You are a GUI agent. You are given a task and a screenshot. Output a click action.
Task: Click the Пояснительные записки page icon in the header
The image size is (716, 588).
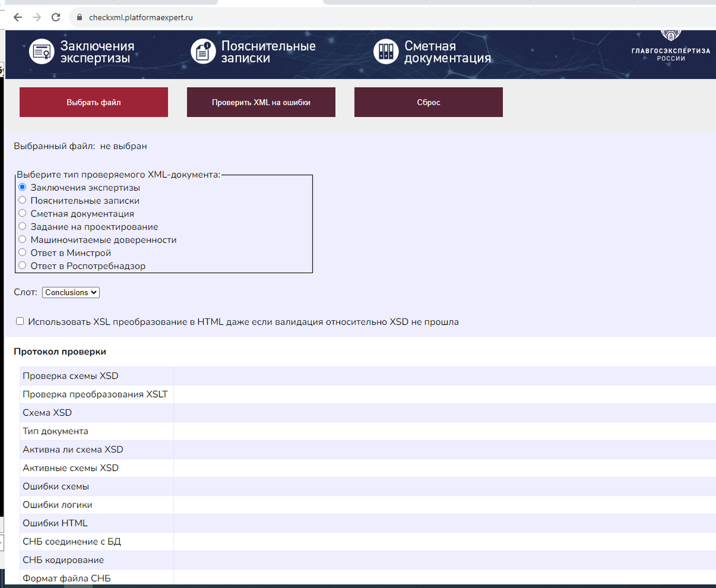tap(203, 51)
